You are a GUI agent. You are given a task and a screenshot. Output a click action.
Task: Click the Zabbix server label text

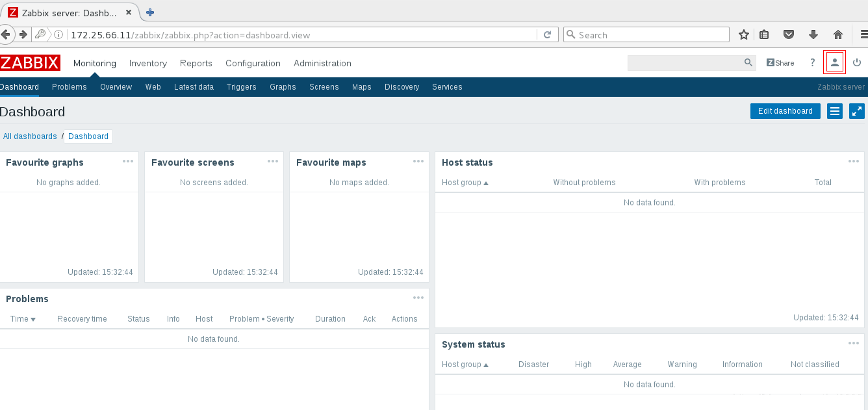[x=841, y=87]
